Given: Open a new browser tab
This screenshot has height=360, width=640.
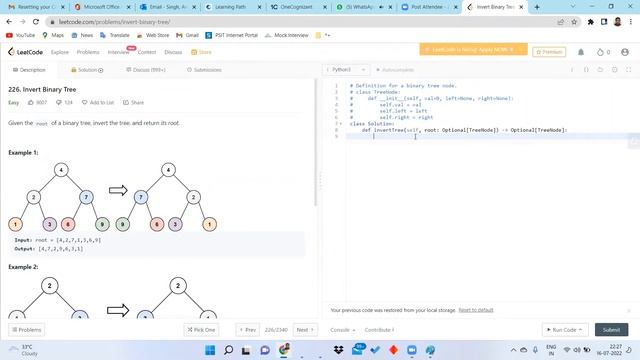Looking at the screenshot, I should tap(537, 7).
